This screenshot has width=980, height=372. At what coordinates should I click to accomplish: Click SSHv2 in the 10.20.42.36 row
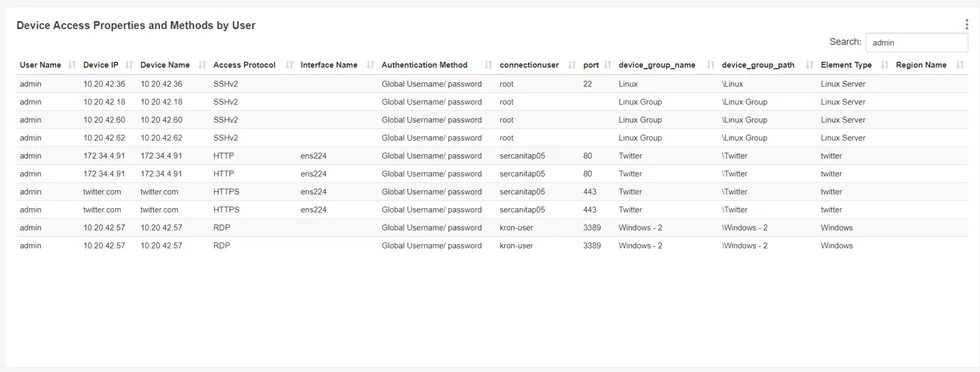point(225,84)
